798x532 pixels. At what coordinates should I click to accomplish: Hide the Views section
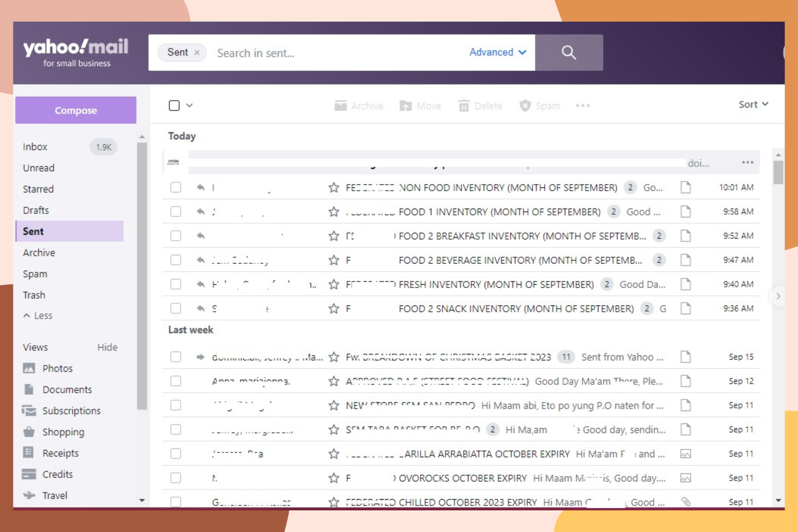tap(107, 347)
